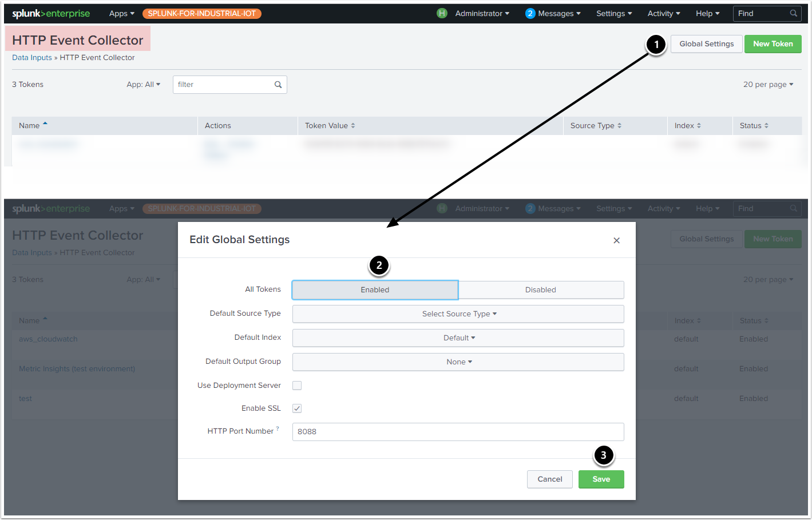Open the dimmed Activity menu behind the dialog
Viewport: 812px width, 520px height.
pyautogui.click(x=664, y=209)
